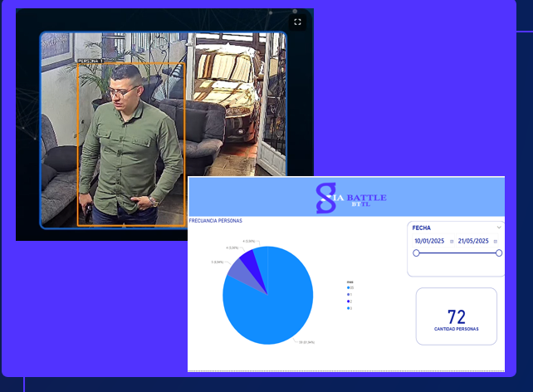This screenshot has height=392, width=533.
Task: Click the orange-boxed person detection in the video
Action: (x=131, y=145)
